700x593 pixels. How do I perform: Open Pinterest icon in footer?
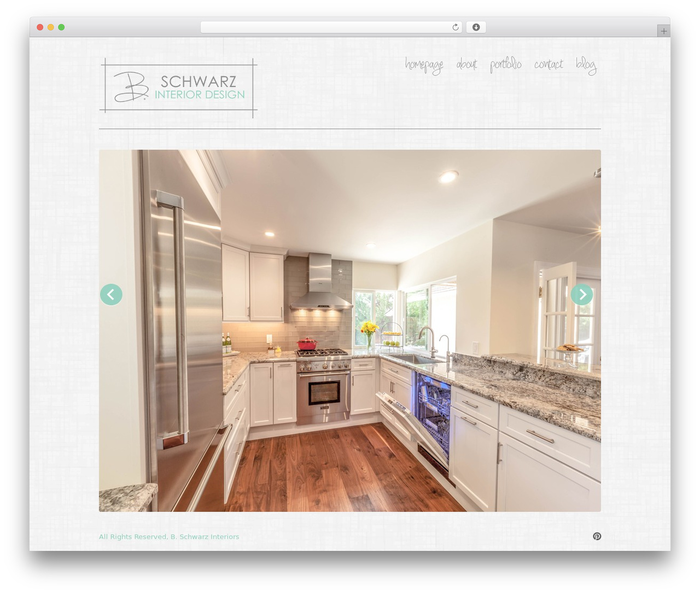click(x=597, y=536)
